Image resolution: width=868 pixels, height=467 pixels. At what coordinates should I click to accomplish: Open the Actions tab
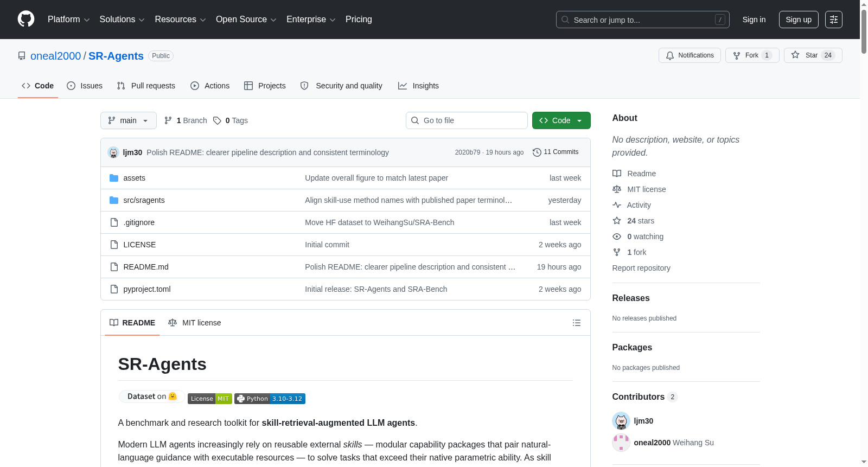click(210, 86)
